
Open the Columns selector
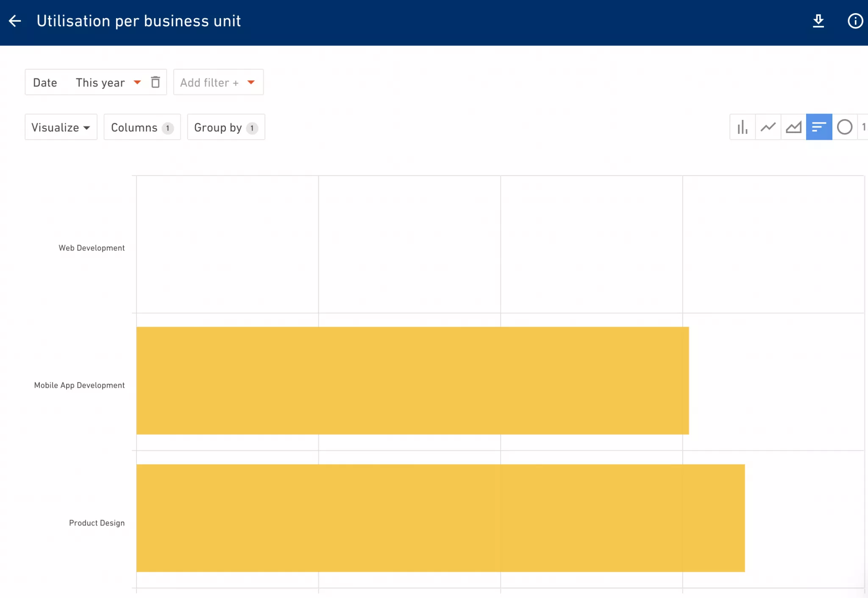(142, 127)
